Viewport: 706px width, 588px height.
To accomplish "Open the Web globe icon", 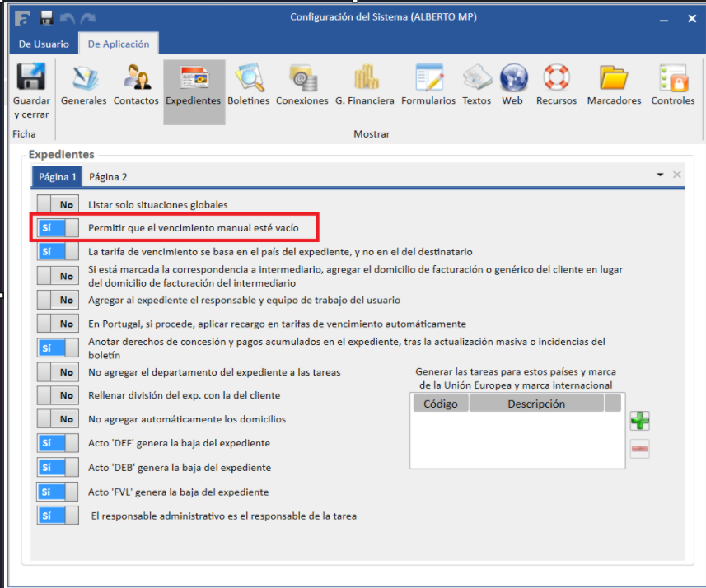I will pos(512,79).
